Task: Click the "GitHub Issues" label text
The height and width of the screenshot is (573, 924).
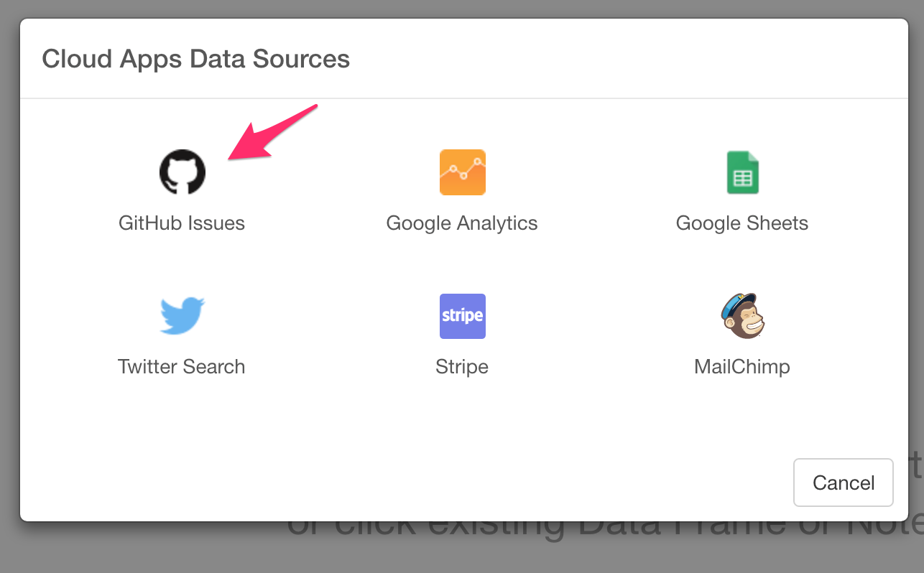Action: coord(182,223)
